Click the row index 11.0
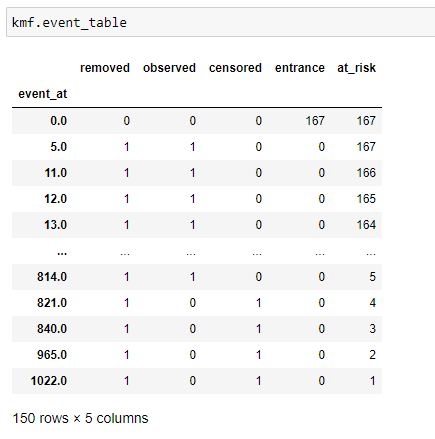 point(56,173)
